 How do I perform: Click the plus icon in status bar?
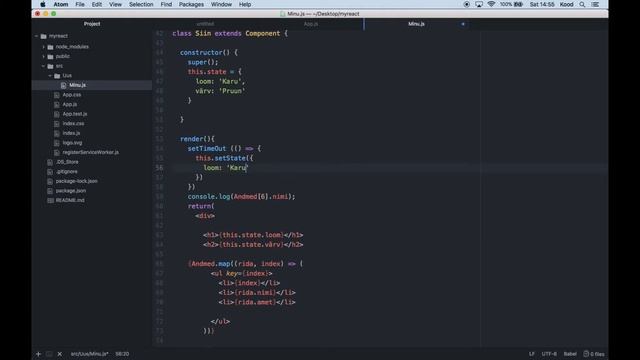[38, 354]
